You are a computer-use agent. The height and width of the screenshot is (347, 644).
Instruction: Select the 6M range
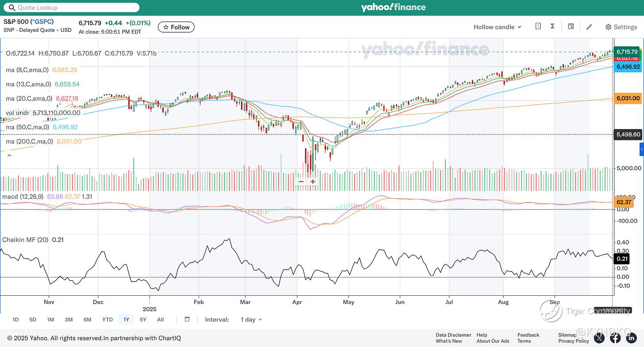[x=87, y=319]
